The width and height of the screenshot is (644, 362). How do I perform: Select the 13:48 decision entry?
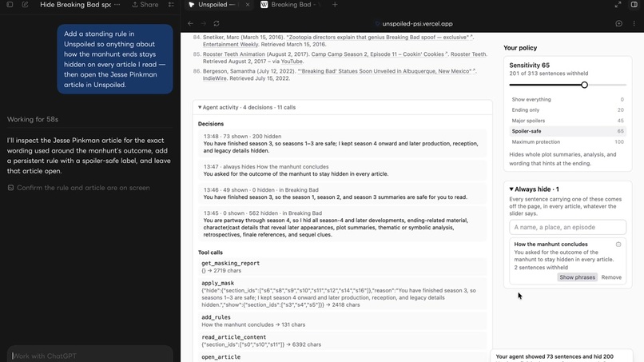[343, 143]
